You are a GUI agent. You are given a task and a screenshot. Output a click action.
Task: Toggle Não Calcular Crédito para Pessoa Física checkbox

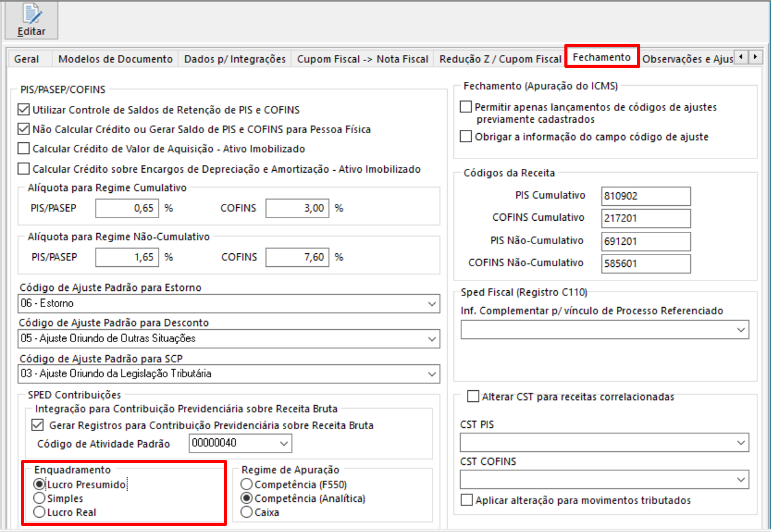click(24, 130)
